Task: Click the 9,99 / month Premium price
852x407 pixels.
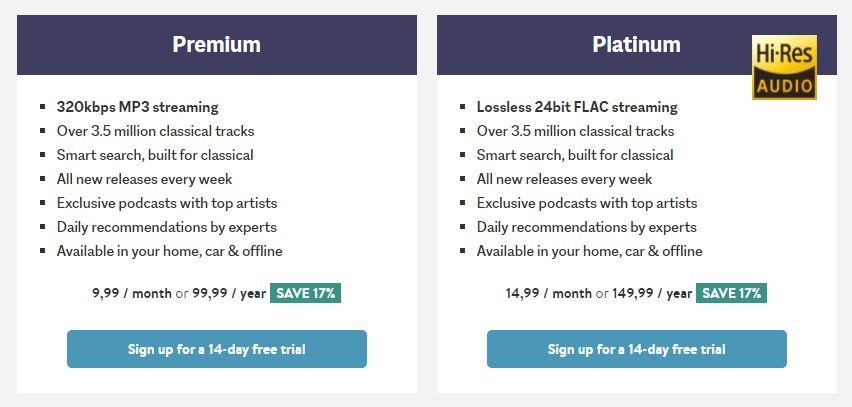Action: coord(128,293)
